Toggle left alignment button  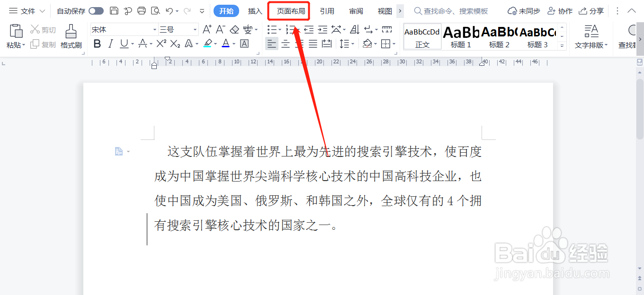tap(272, 44)
